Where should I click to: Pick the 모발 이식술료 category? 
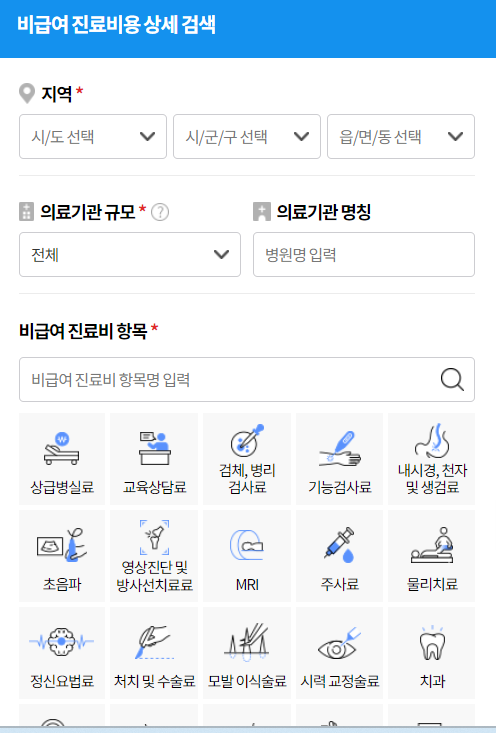click(247, 653)
